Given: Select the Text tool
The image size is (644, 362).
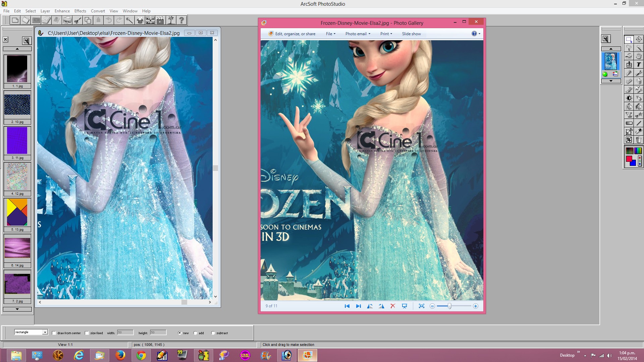Looking at the screenshot, I should point(639,64).
